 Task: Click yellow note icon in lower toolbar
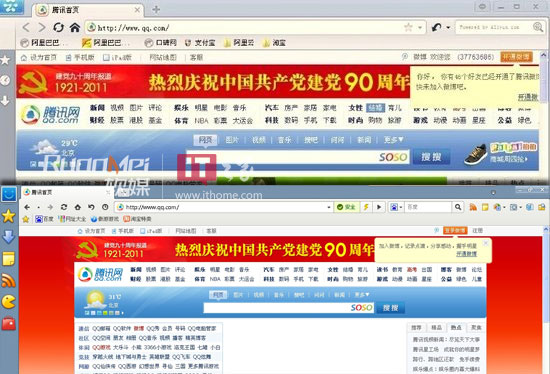485,207
